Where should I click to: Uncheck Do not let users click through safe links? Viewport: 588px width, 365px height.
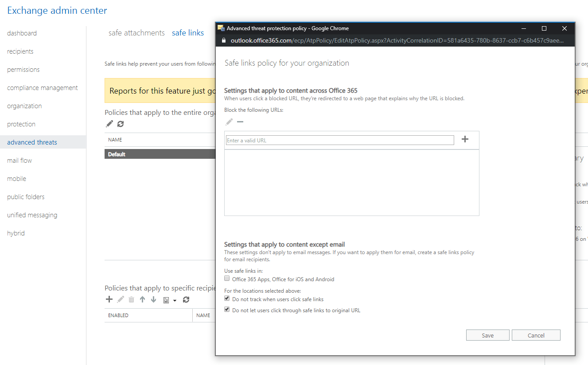pyautogui.click(x=227, y=310)
